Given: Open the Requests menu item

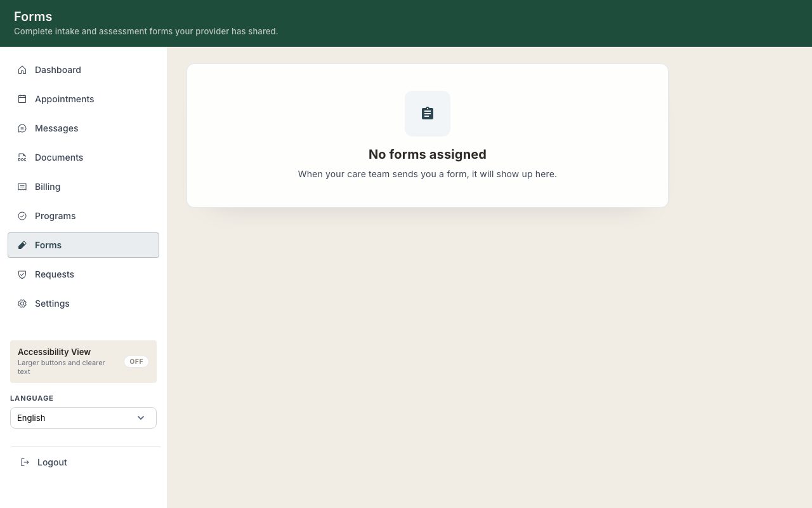Looking at the screenshot, I should click(83, 274).
